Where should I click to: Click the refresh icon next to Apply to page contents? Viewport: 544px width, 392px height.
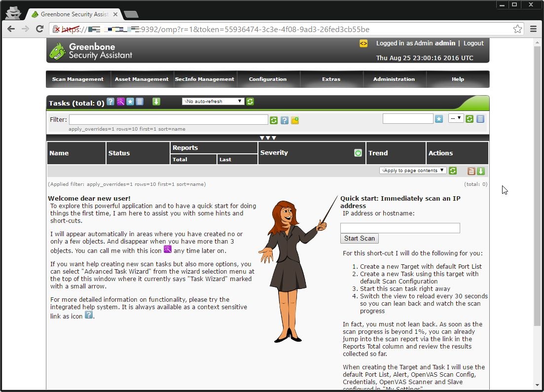(x=453, y=171)
